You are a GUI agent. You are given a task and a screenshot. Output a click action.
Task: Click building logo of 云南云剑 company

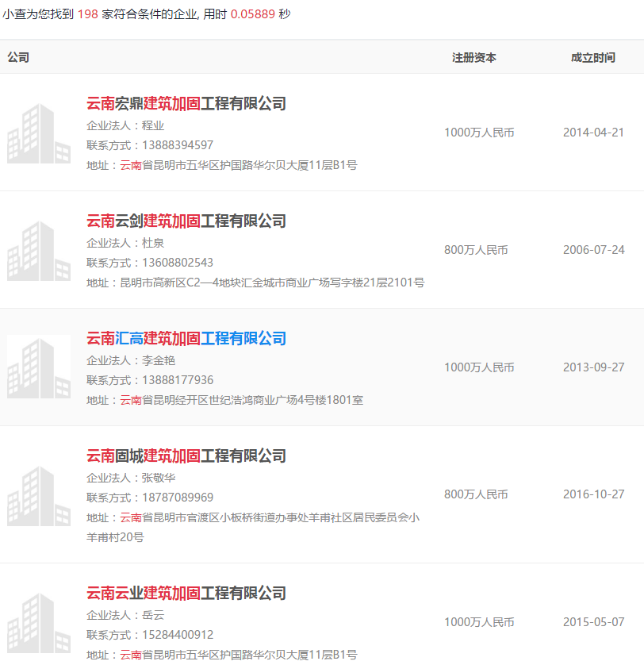point(39,251)
